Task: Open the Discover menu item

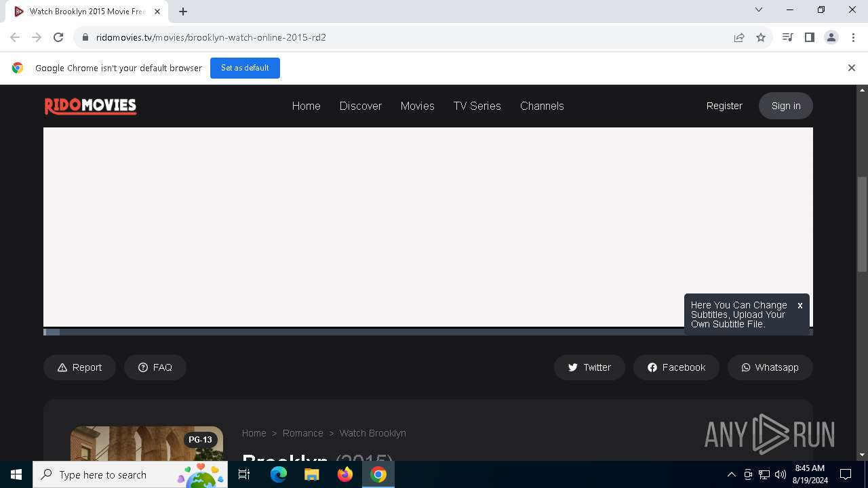Action: pos(361,106)
